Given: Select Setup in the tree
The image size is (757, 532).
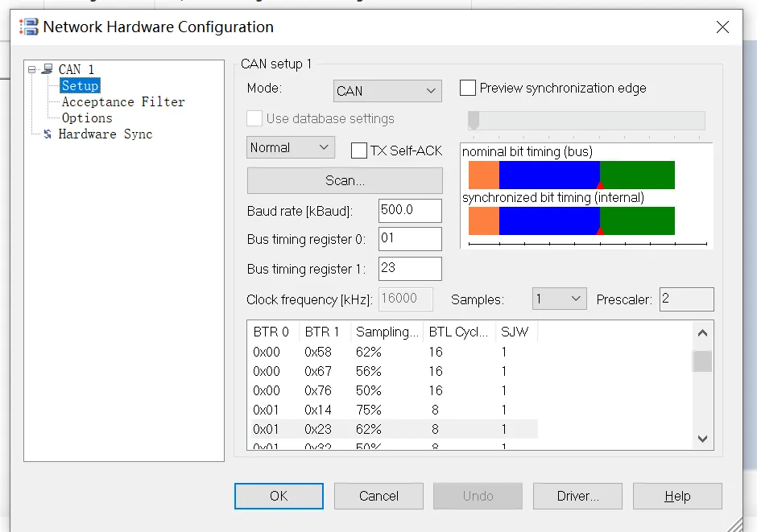Looking at the screenshot, I should [81, 86].
